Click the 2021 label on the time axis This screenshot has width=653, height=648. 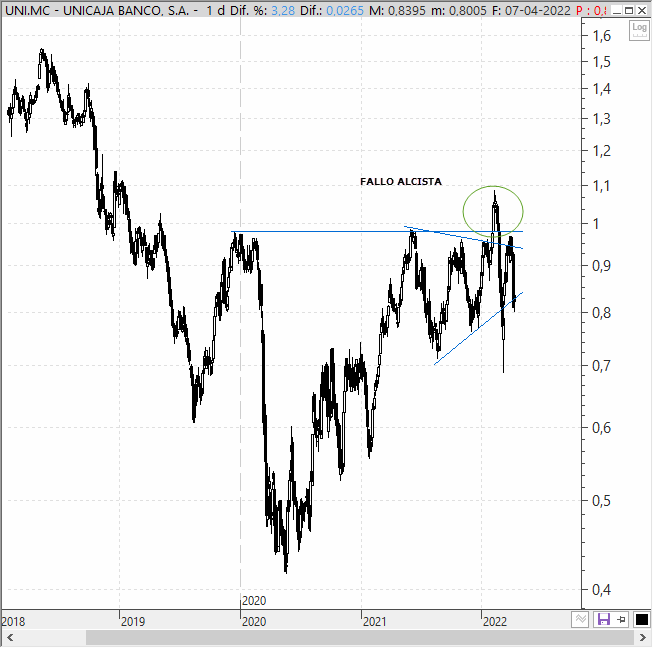tap(374, 622)
